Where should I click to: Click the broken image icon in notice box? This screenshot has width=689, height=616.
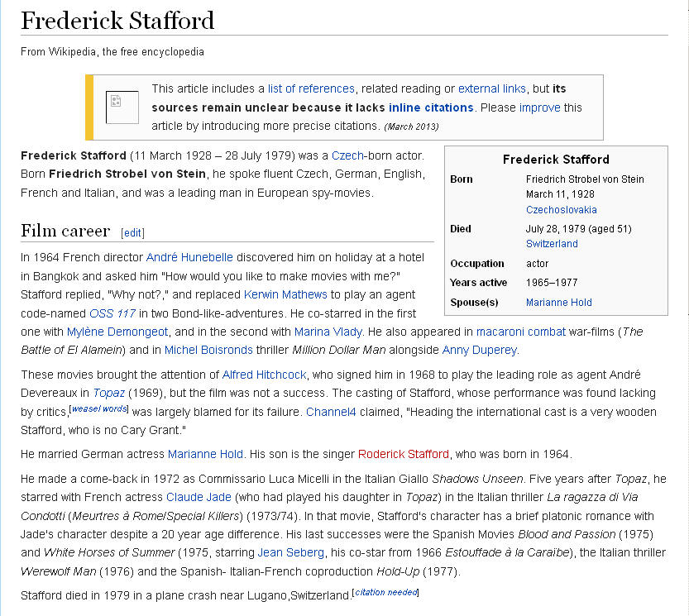tap(122, 107)
